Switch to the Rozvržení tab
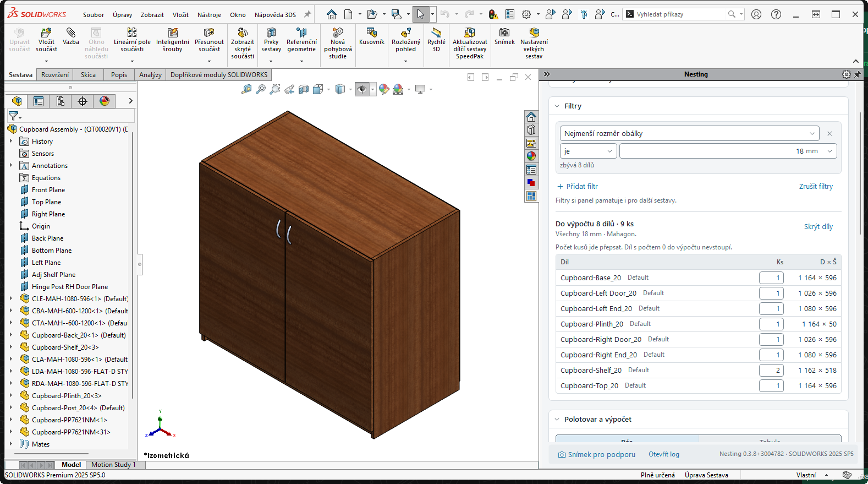This screenshot has height=484, width=868. pos(55,75)
